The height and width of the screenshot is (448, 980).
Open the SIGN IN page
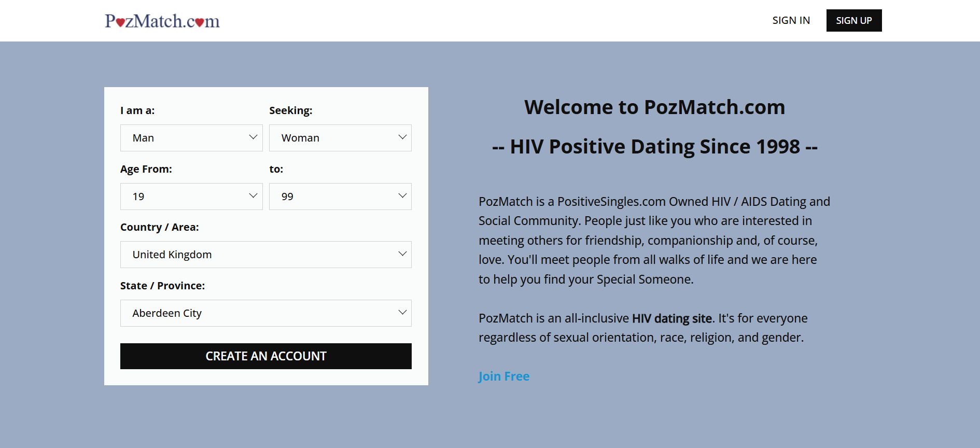click(791, 21)
